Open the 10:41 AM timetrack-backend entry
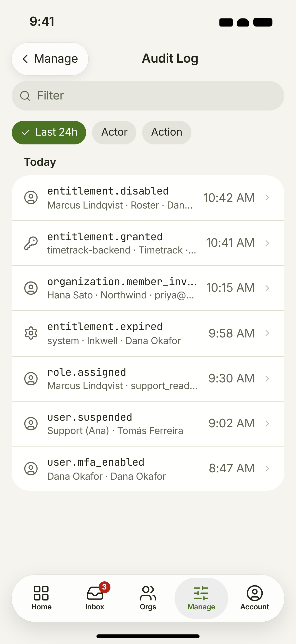Viewport: 296px width, 644px height. click(148, 243)
